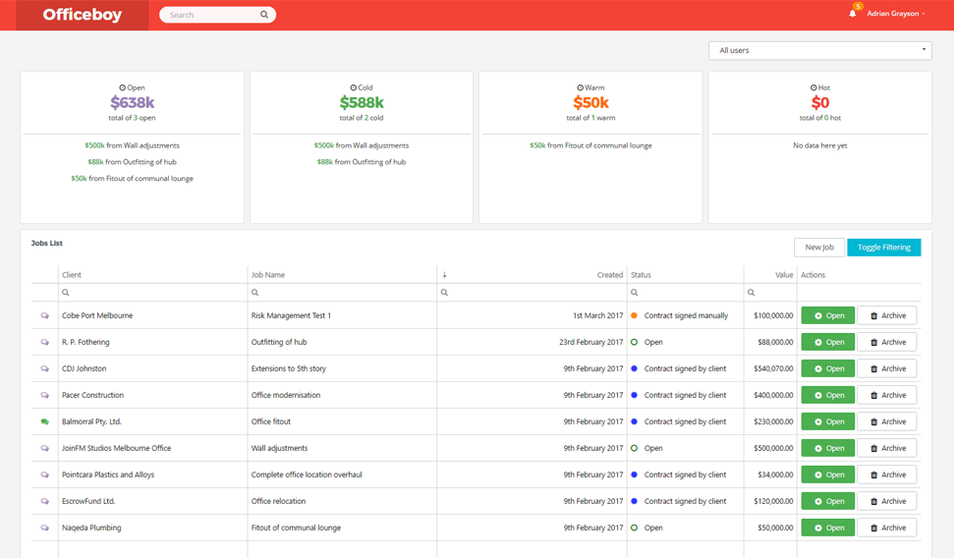Click the Job Name column filter field
Screen dimensions: 954x560
[342, 293]
